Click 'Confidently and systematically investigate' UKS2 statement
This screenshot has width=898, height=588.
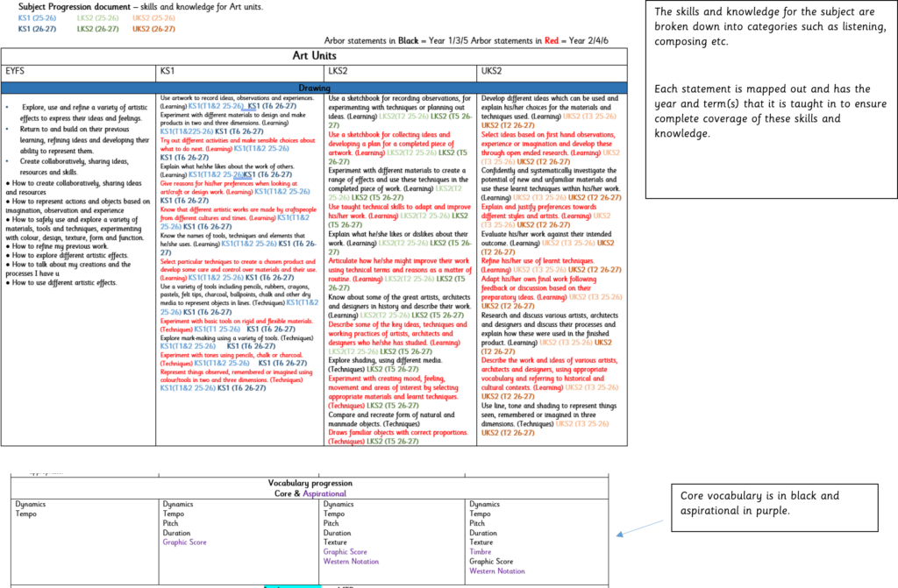click(x=551, y=184)
